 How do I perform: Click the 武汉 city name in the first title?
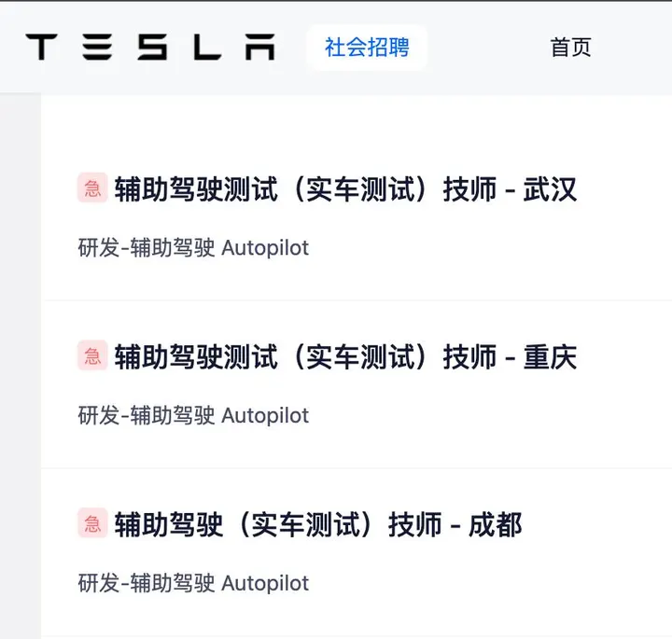[550, 188]
